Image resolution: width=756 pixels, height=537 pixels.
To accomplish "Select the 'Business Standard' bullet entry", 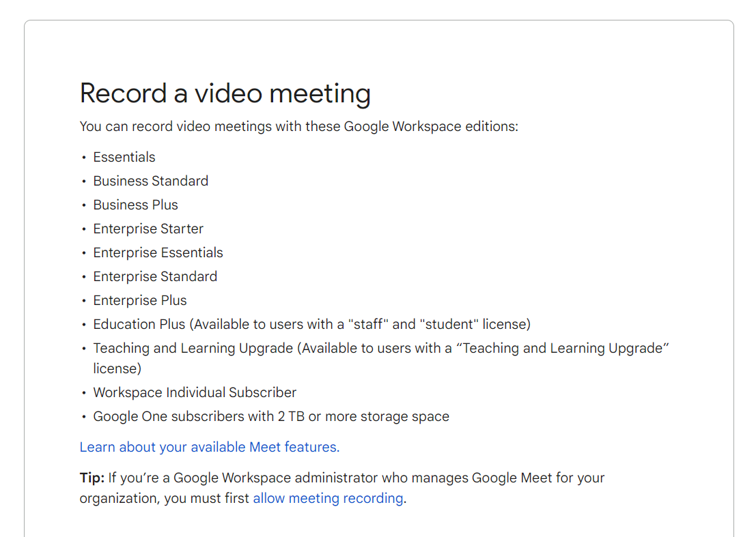I will [x=150, y=181].
